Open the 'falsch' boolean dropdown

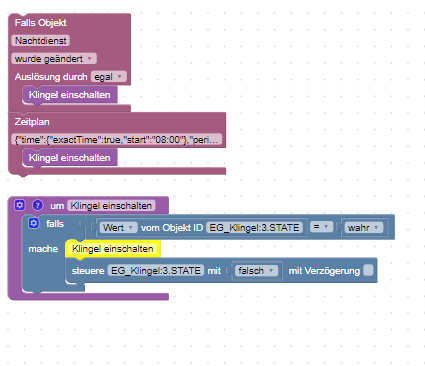pyautogui.click(x=256, y=270)
